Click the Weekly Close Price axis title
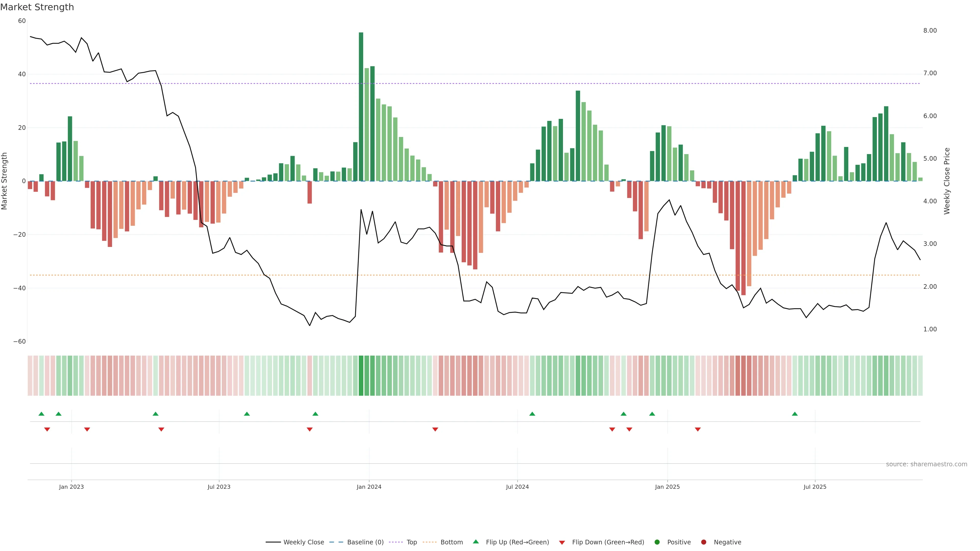 [x=947, y=181]
